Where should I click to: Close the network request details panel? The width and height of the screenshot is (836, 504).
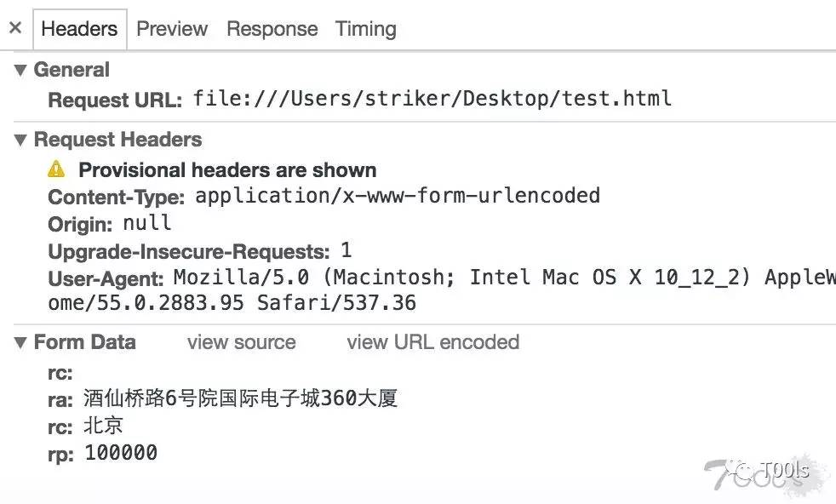click(x=14, y=27)
